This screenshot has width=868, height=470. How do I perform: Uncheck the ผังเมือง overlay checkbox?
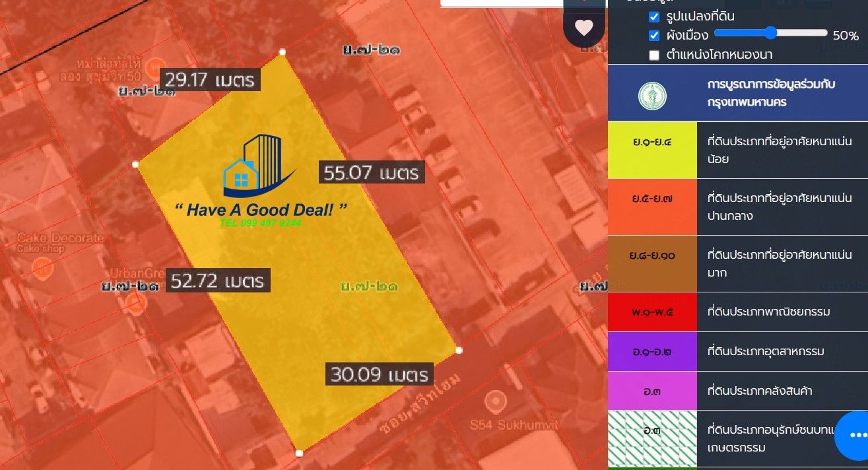tap(654, 36)
